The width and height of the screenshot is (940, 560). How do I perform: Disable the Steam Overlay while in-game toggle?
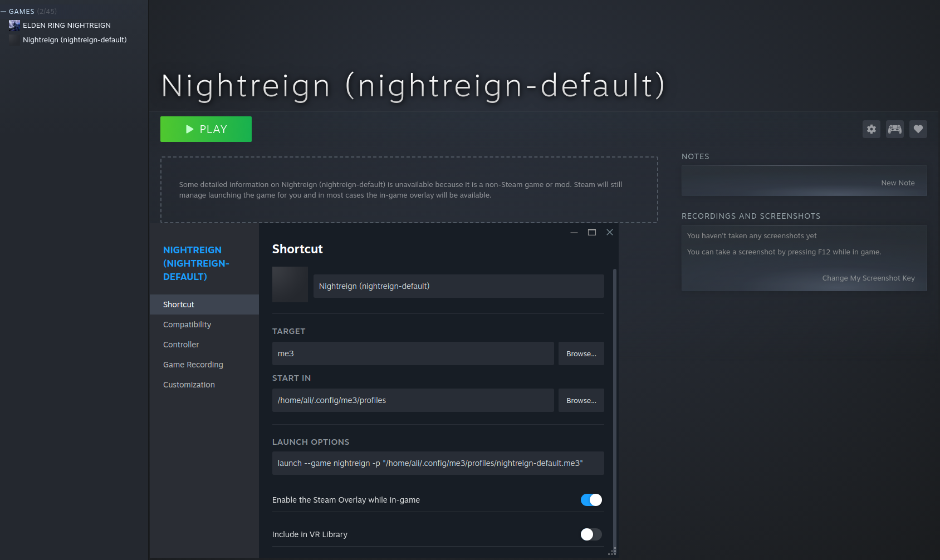pyautogui.click(x=591, y=500)
